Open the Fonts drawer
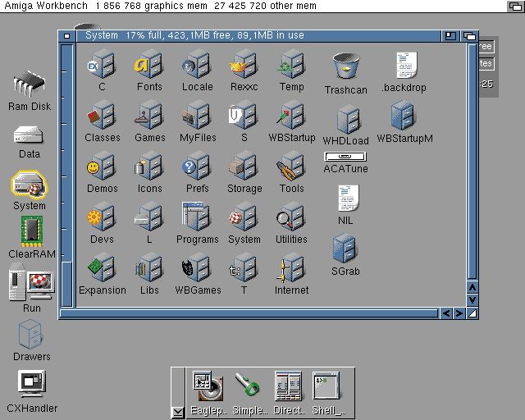Viewport: 525px width, 420px height. [x=149, y=65]
